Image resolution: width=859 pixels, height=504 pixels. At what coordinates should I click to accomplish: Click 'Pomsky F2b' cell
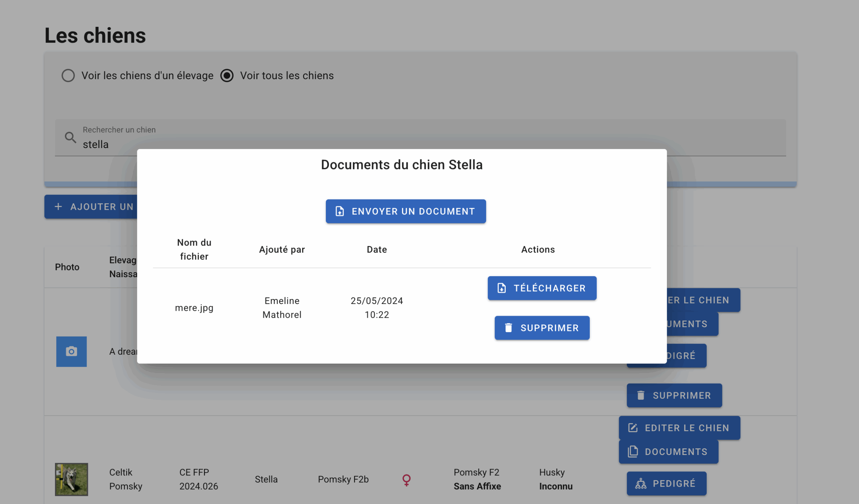pos(343,479)
